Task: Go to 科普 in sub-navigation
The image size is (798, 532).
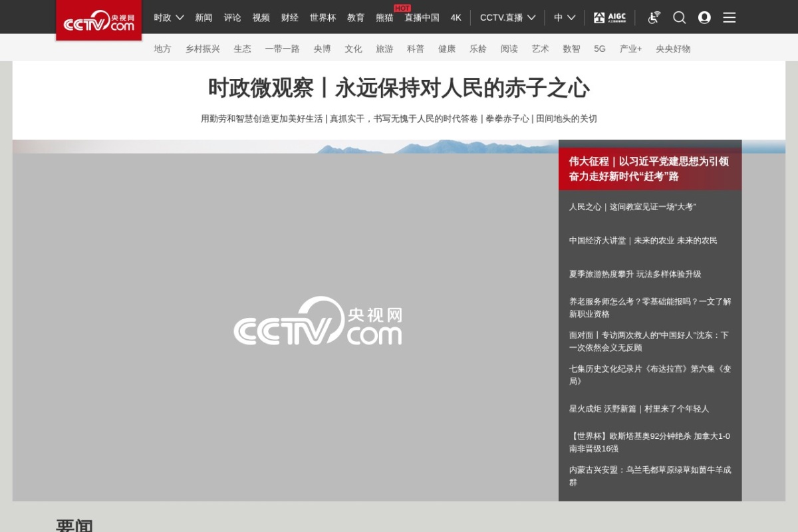Action: (416, 49)
